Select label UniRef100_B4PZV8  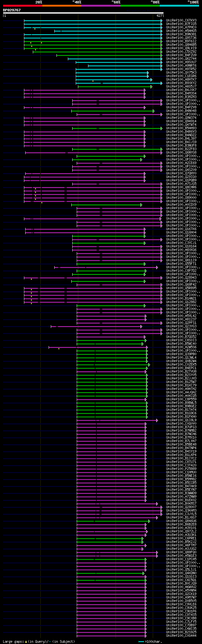(x=181, y=107)
